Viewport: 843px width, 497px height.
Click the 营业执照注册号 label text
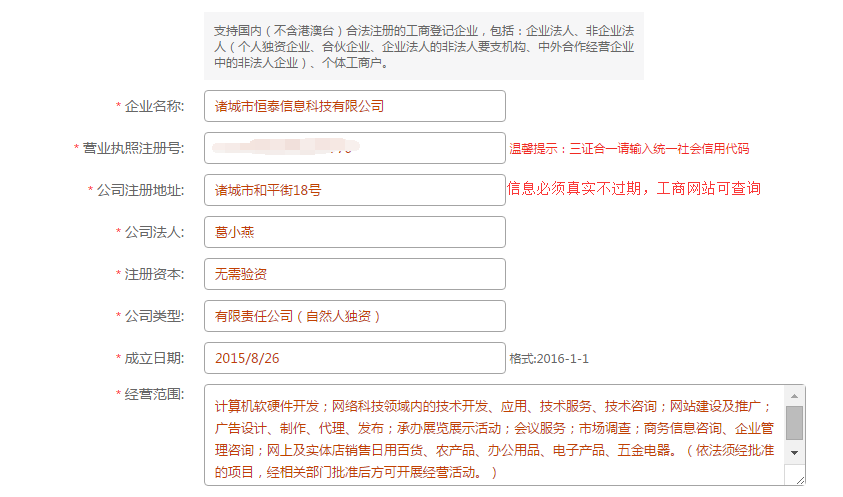(133, 148)
